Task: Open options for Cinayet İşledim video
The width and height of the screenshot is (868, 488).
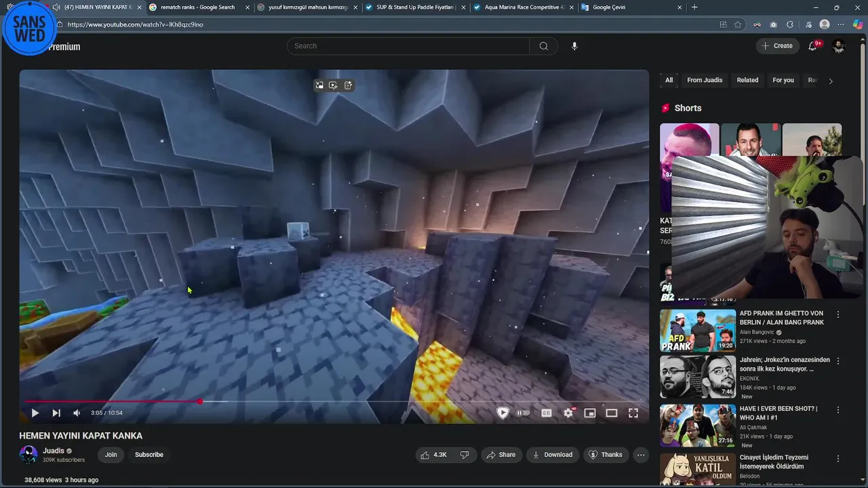Action: click(x=838, y=459)
